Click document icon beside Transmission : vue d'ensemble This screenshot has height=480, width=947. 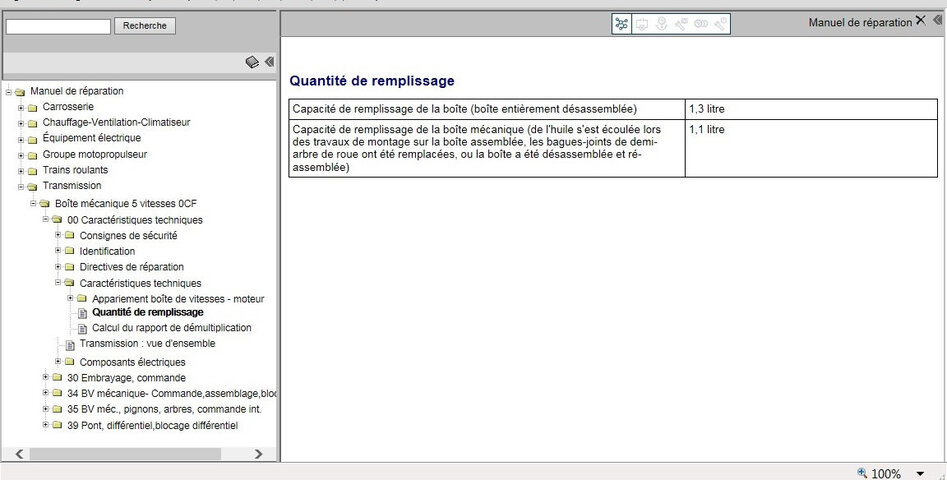(70, 345)
